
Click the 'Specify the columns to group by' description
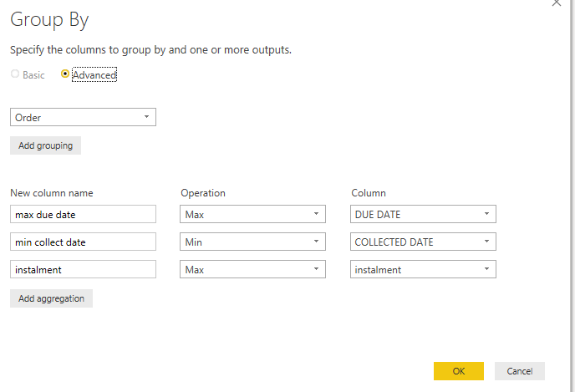coord(150,50)
